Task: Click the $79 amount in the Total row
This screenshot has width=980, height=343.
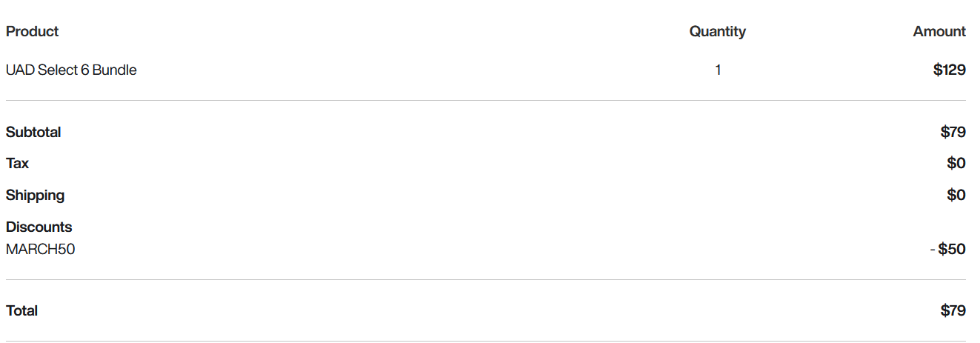Action: [x=953, y=310]
